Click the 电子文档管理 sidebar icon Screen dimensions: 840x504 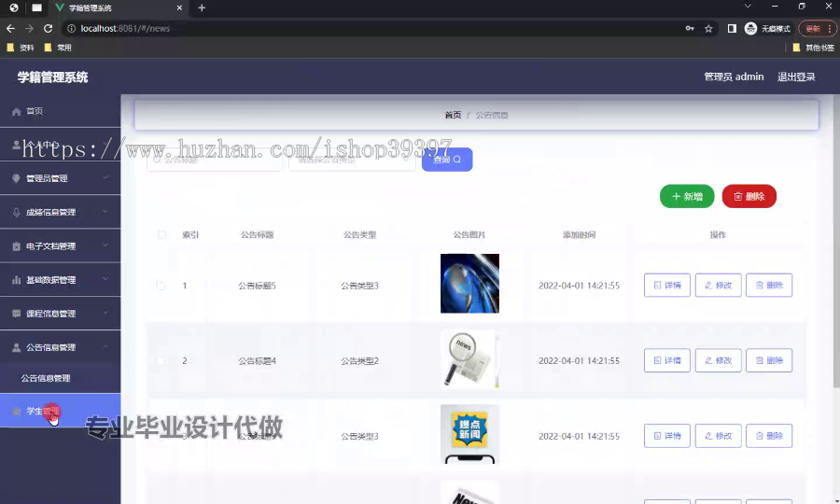tap(16, 245)
